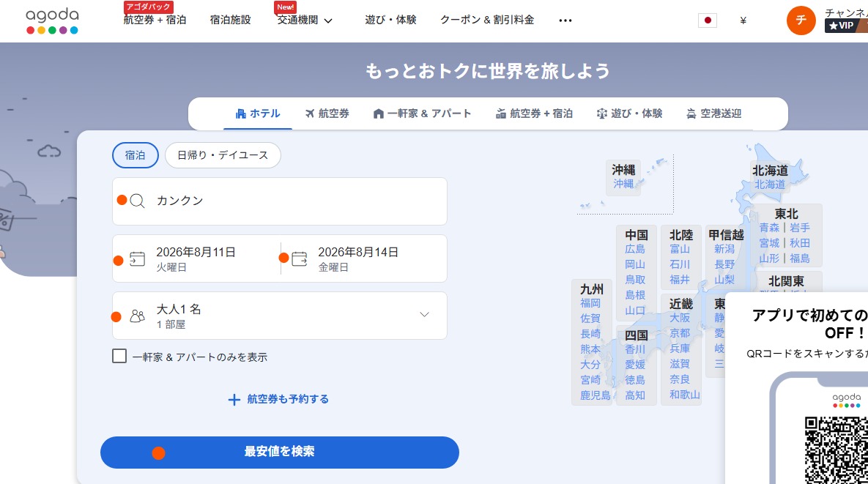Select 高知 in 四国 region
The height and width of the screenshot is (484, 868).
click(x=635, y=395)
